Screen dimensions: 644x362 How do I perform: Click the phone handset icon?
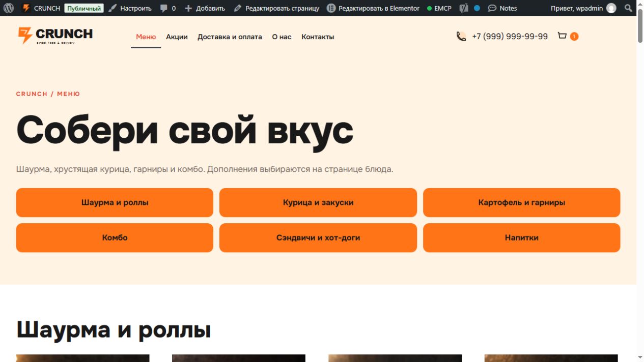(x=461, y=36)
